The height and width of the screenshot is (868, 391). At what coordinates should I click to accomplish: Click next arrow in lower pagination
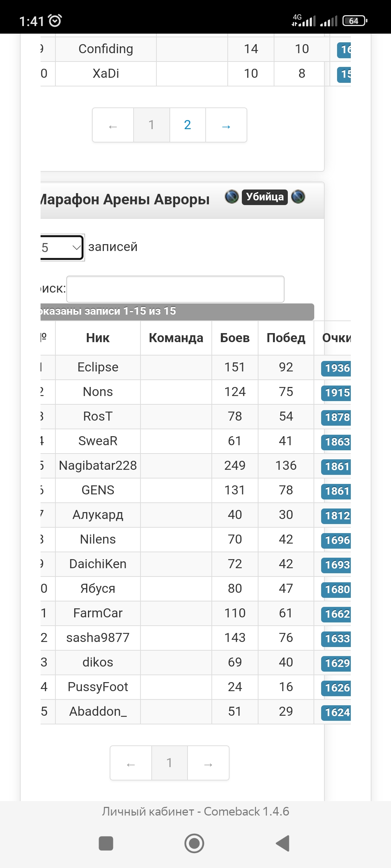click(208, 763)
